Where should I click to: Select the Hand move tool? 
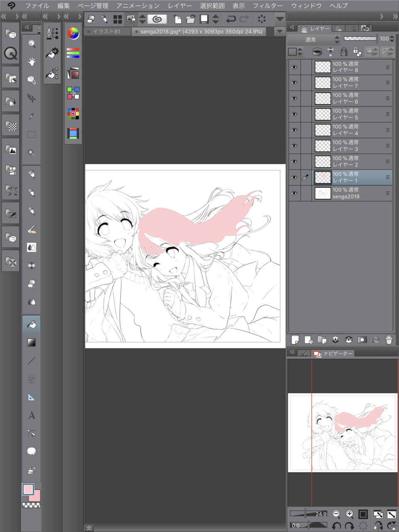[x=32, y=62]
